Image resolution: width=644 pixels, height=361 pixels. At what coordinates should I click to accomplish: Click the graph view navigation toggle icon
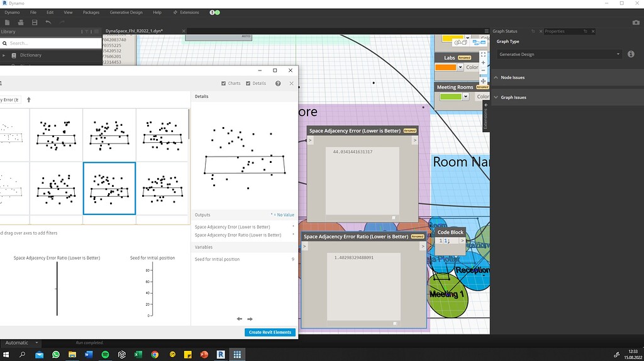[x=479, y=42]
